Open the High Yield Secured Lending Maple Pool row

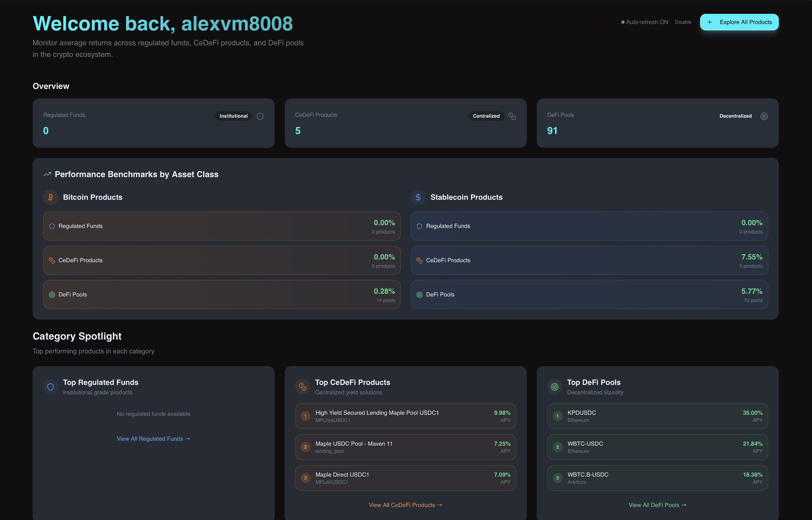[x=405, y=416]
